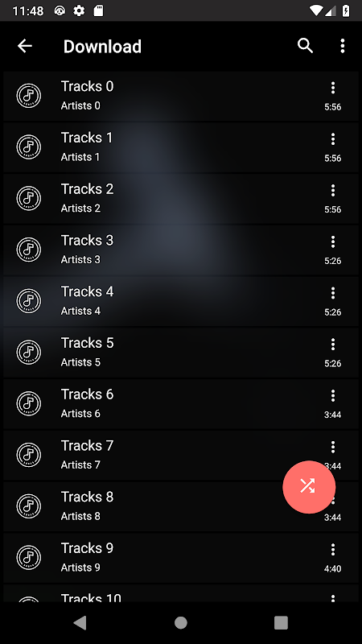This screenshot has height=644, width=362.
Task: Tap the red shuffle floating button
Action: pyautogui.click(x=309, y=487)
